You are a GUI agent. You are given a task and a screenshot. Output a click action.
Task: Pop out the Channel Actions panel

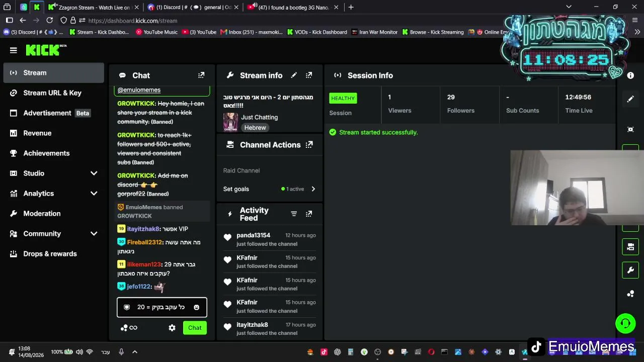tap(309, 145)
